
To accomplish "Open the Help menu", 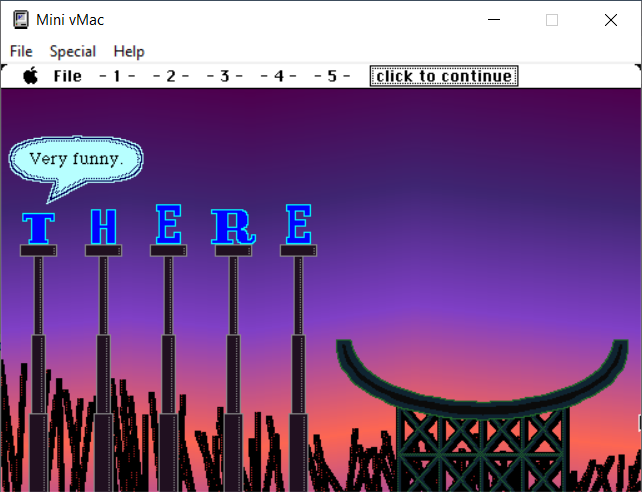I will [129, 52].
